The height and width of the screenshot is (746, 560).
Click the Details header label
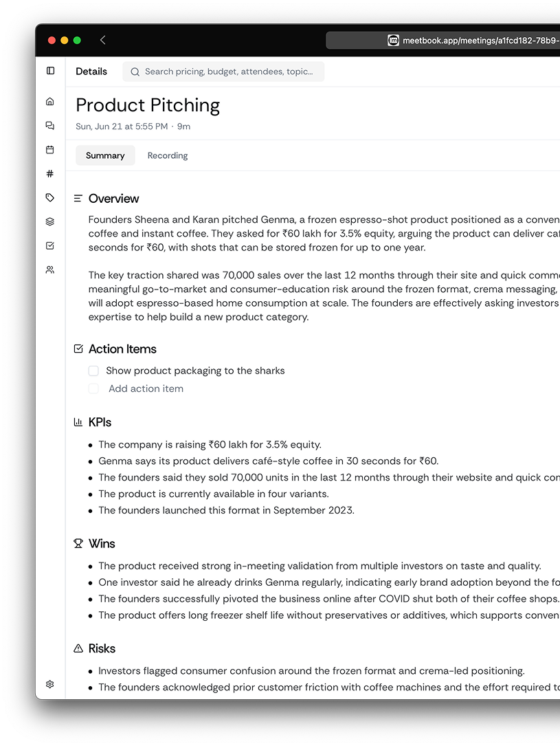tap(91, 72)
